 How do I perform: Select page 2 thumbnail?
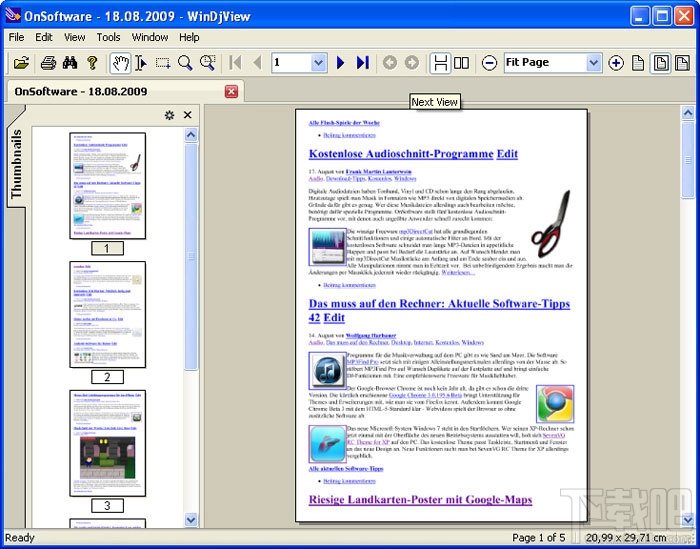[108, 314]
